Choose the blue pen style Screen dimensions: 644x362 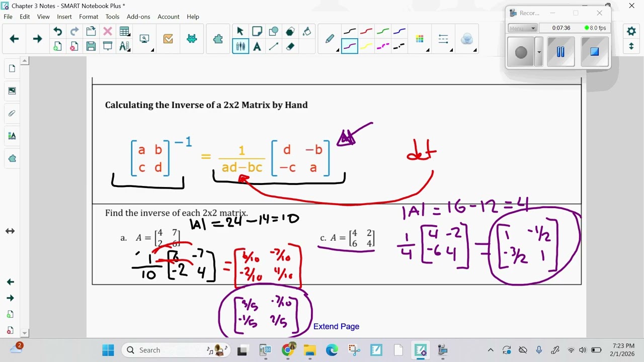click(399, 31)
